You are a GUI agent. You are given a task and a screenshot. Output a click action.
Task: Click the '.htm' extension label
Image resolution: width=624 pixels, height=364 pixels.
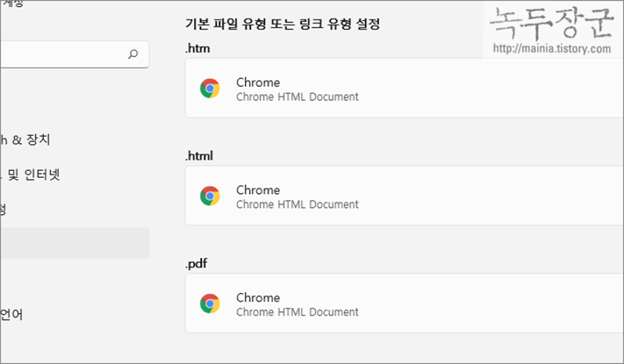pyautogui.click(x=197, y=49)
